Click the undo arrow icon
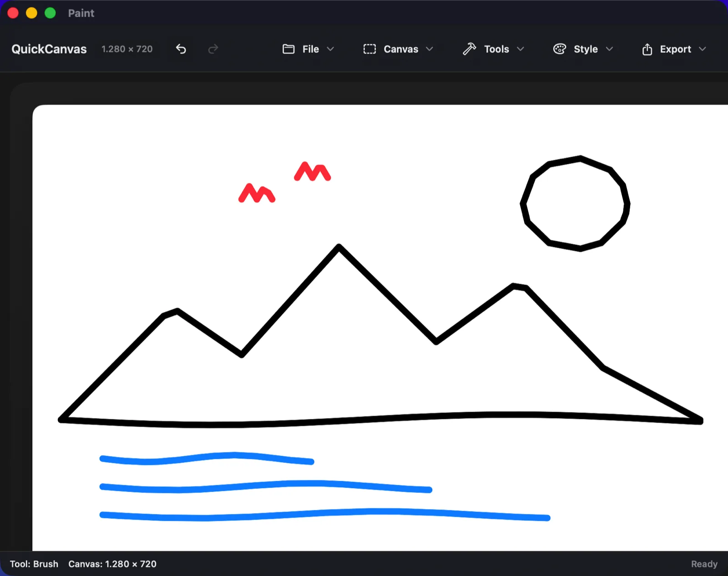The height and width of the screenshot is (576, 728). (181, 49)
